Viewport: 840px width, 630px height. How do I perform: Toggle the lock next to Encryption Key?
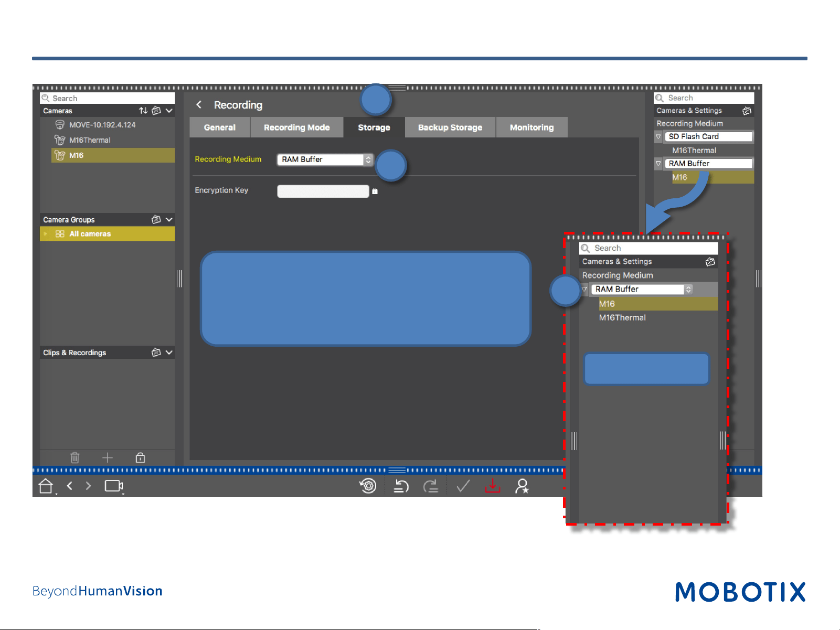tap(375, 191)
